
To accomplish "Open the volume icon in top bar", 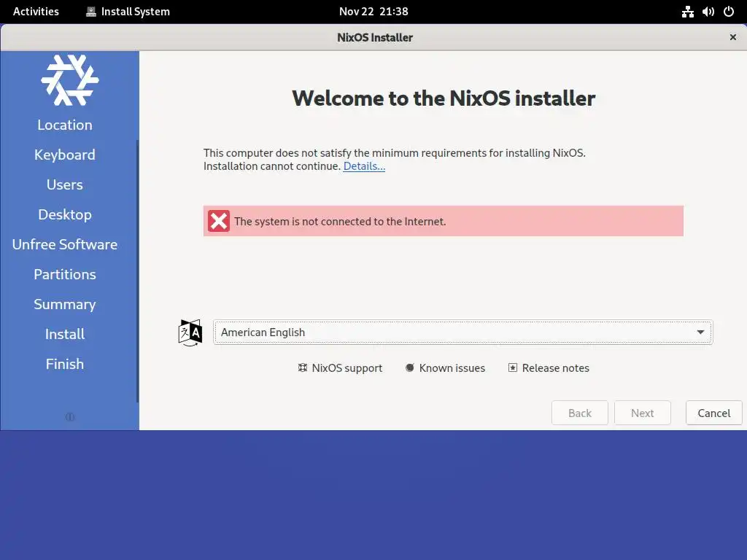I will coord(708,12).
